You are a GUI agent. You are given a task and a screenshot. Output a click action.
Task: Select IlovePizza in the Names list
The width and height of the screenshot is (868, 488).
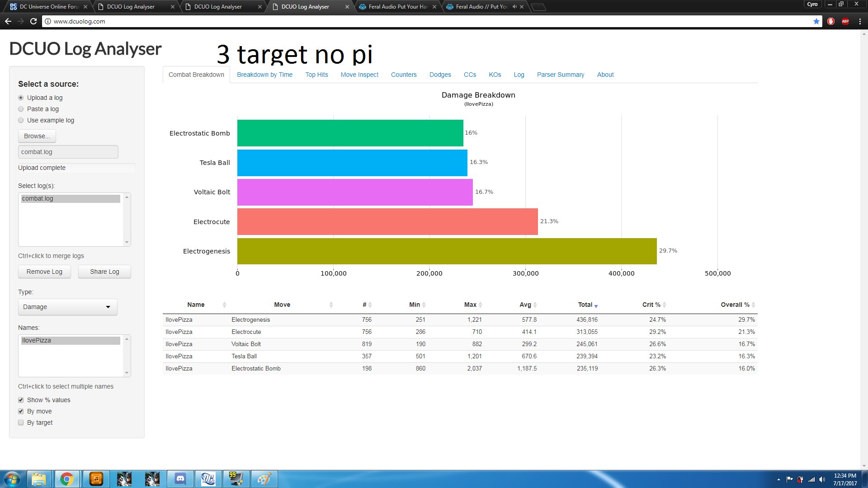pos(71,340)
